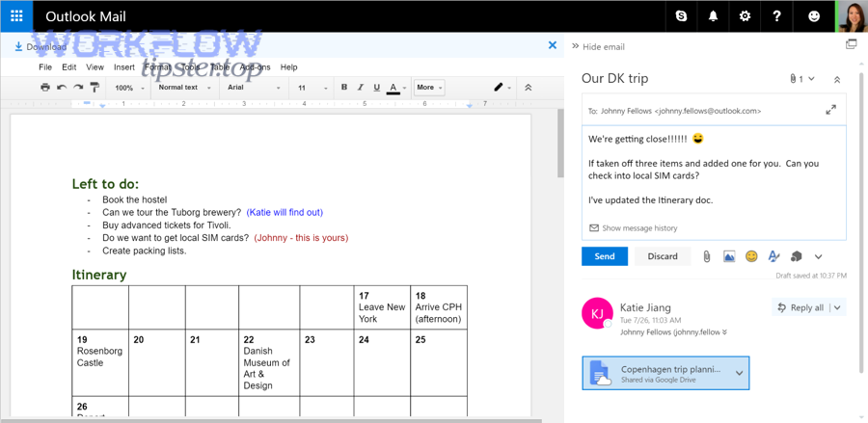Collapse the Our DK trip conversation
This screenshot has height=423, width=868.
coord(837,80)
